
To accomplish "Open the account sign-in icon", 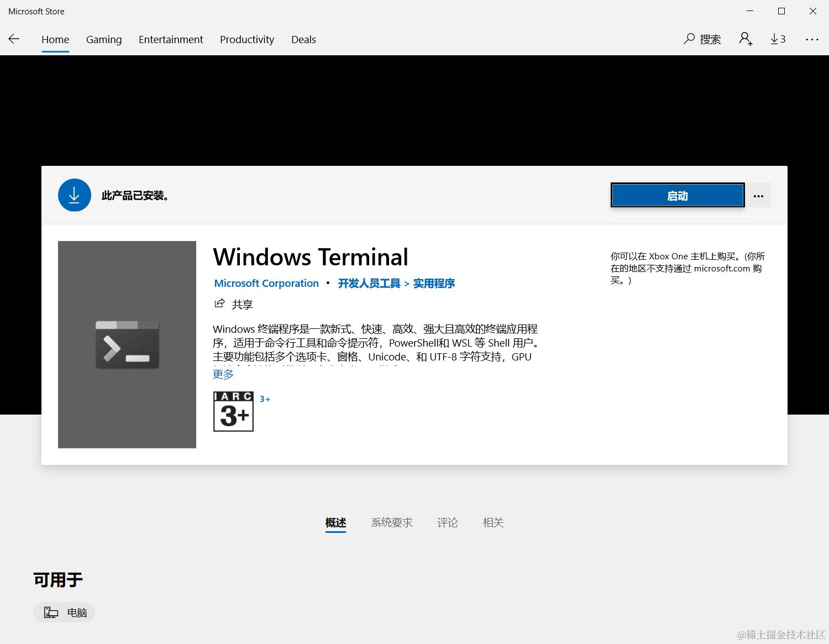I will point(746,39).
